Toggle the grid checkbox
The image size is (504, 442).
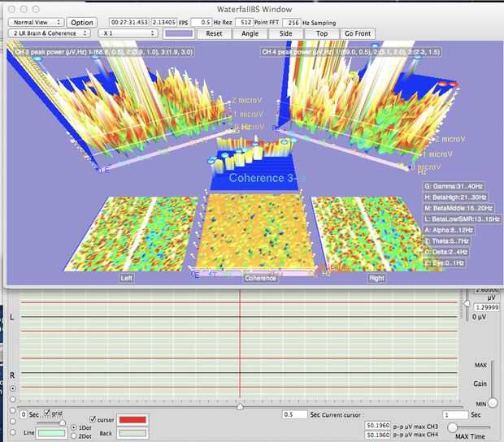47,414
